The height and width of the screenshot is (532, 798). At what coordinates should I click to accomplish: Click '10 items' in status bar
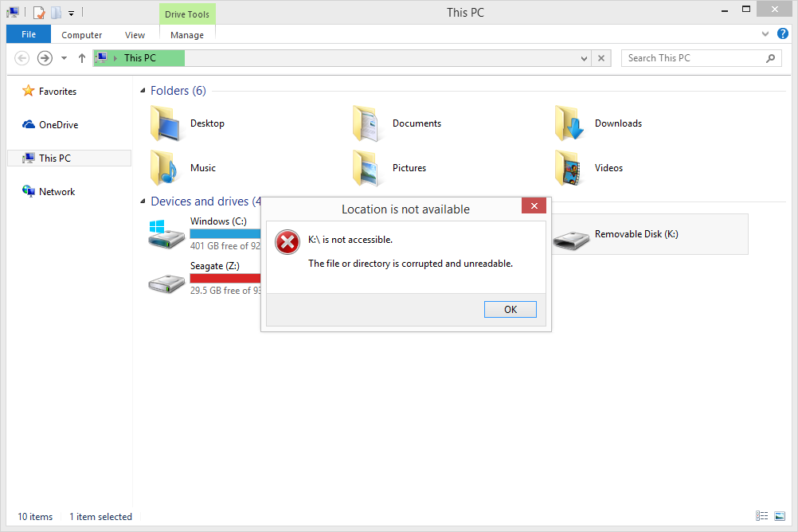(x=35, y=516)
